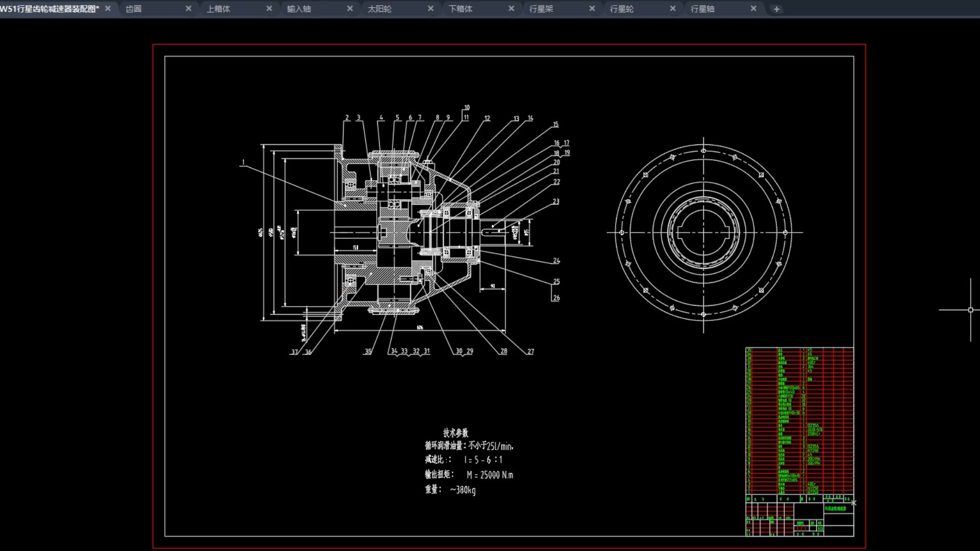Open the 行星轴 drawing tab
The height and width of the screenshot is (551, 980).
click(702, 9)
